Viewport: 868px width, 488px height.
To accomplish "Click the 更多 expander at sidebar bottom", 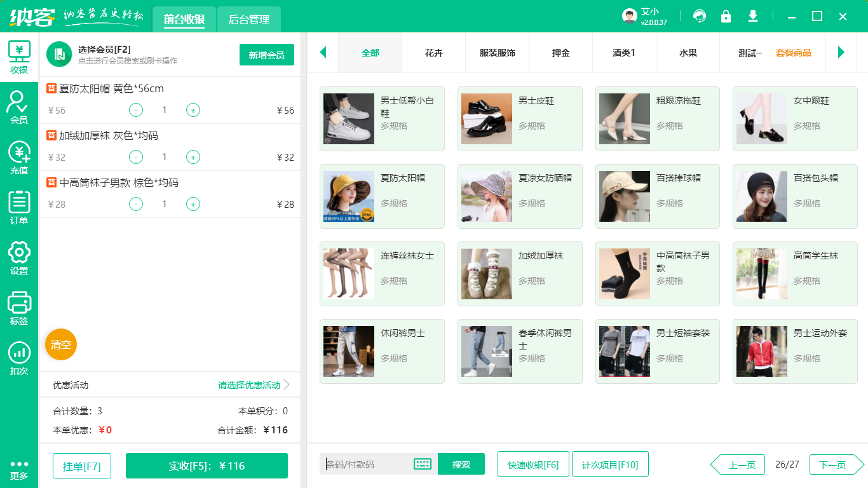I will click(18, 464).
